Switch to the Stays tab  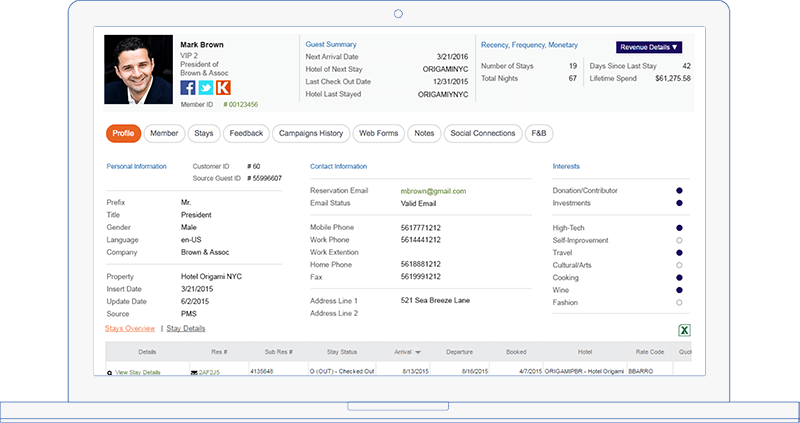pyautogui.click(x=203, y=133)
